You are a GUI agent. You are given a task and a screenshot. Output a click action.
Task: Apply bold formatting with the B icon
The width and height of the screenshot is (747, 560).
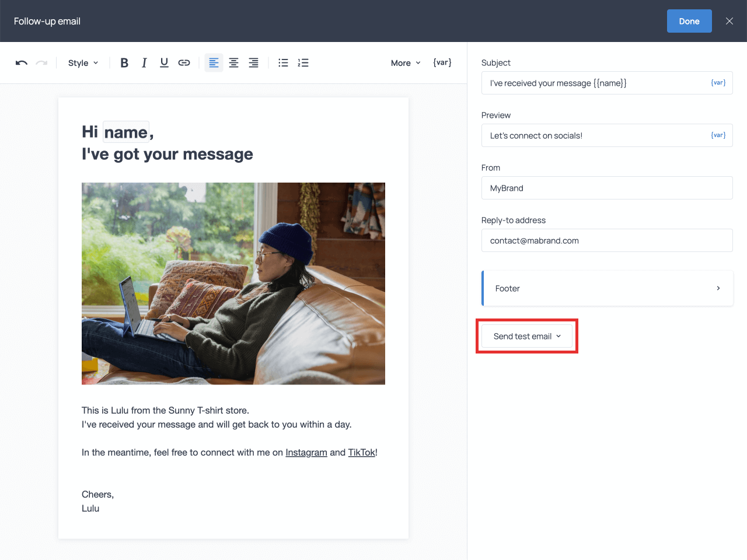point(124,62)
